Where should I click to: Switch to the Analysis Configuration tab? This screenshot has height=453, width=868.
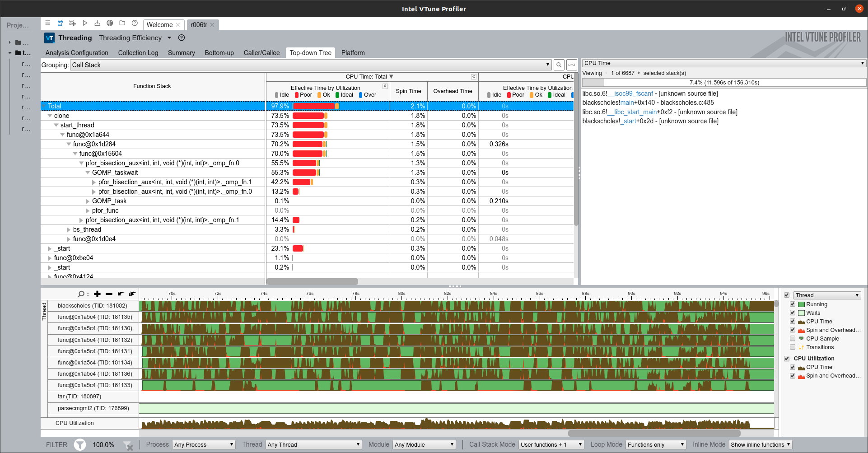tap(77, 53)
